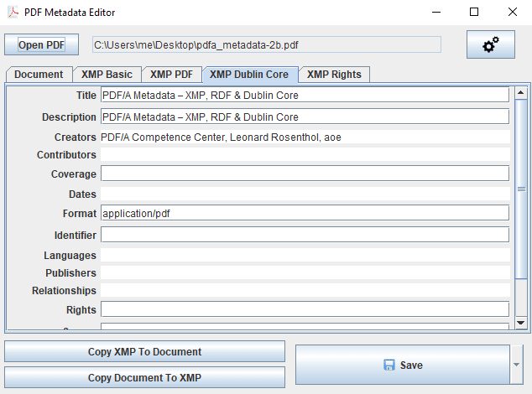Click Copy Document To XMP
This screenshot has width=532, height=394.
(144, 378)
